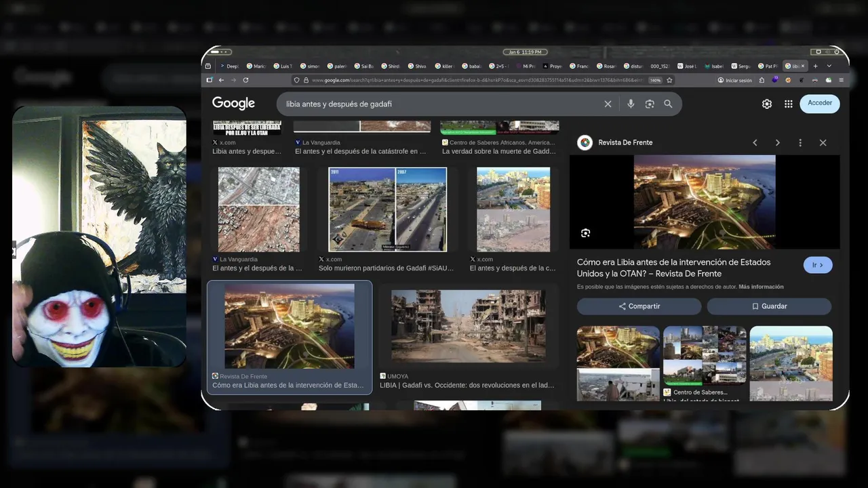Click 'LIBIA | Gadafi vs. Occidente' result title
The image size is (868, 488).
[x=467, y=385]
